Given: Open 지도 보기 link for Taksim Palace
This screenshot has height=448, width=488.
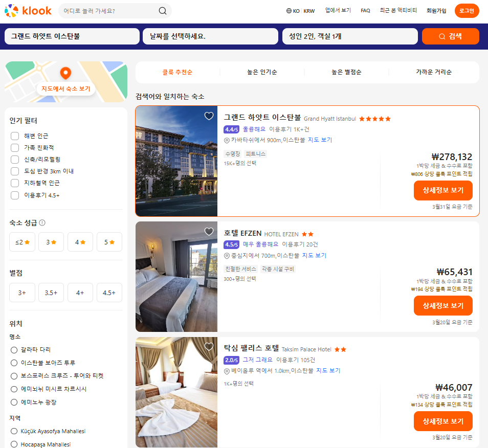Looking at the screenshot, I should pyautogui.click(x=328, y=371).
